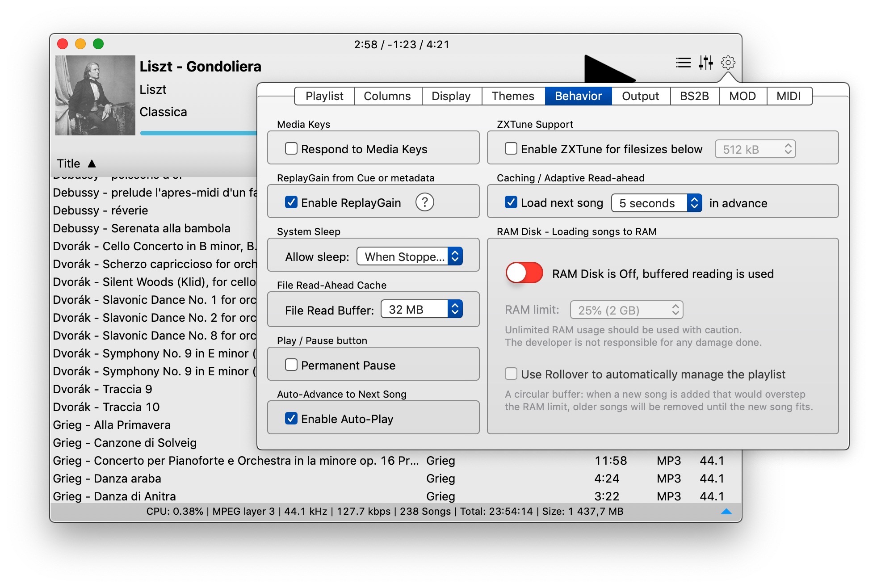The width and height of the screenshot is (881, 588).
Task: Click the blue triangle in status bar
Action: point(726,512)
